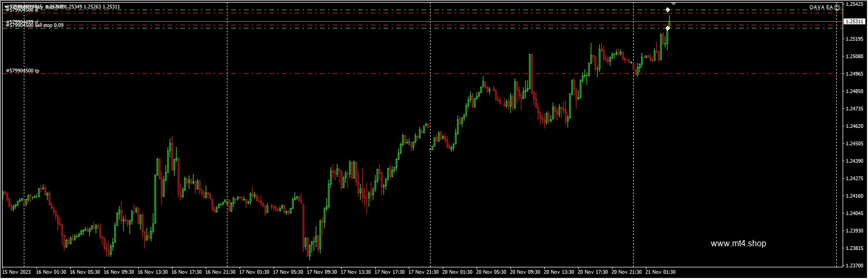
Task: Select the '#579904500 tp' order label
Action: click(x=22, y=71)
